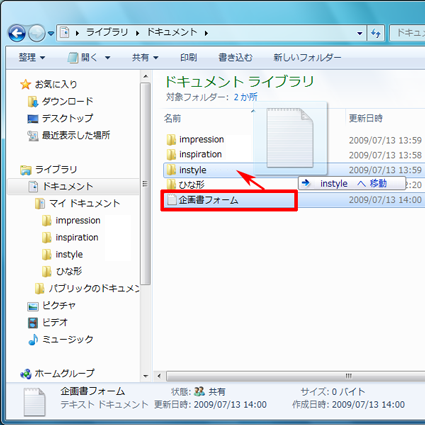
Task: Click the file list horizontal scrollbar thumb
Action: [296, 376]
